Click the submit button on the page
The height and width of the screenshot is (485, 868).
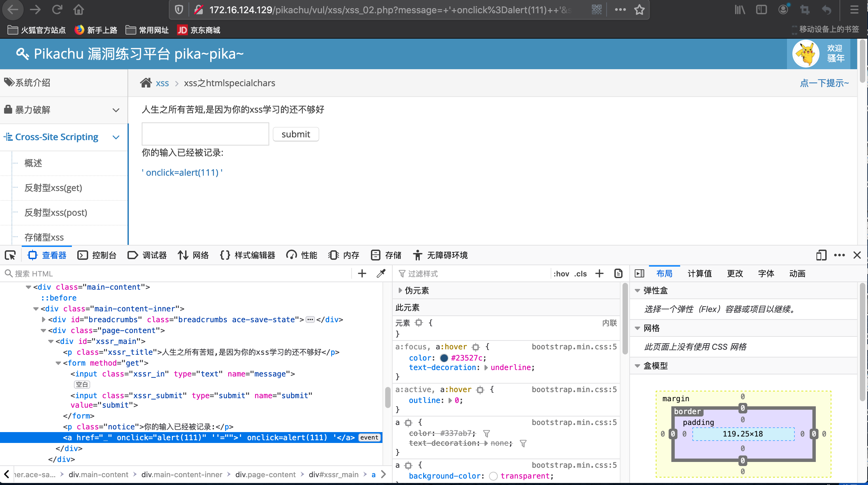click(296, 134)
